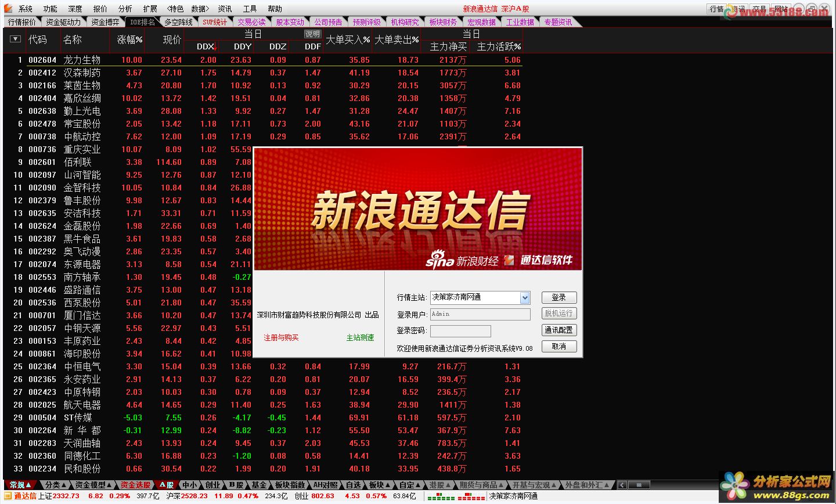Select the stock row 龙力生物
The height and width of the screenshot is (504, 836).
(263, 60)
